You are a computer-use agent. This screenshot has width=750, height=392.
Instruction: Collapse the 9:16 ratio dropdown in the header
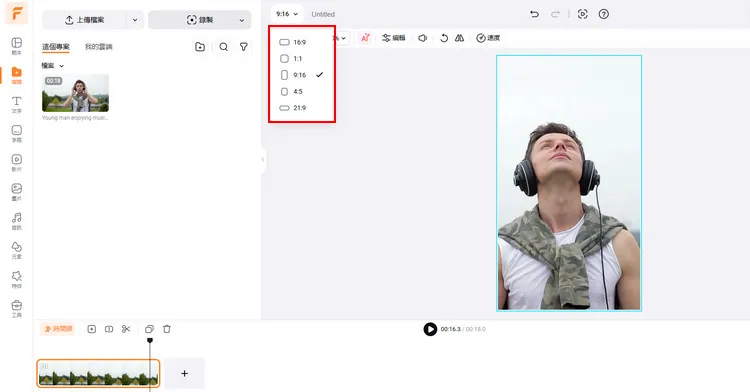pos(287,14)
